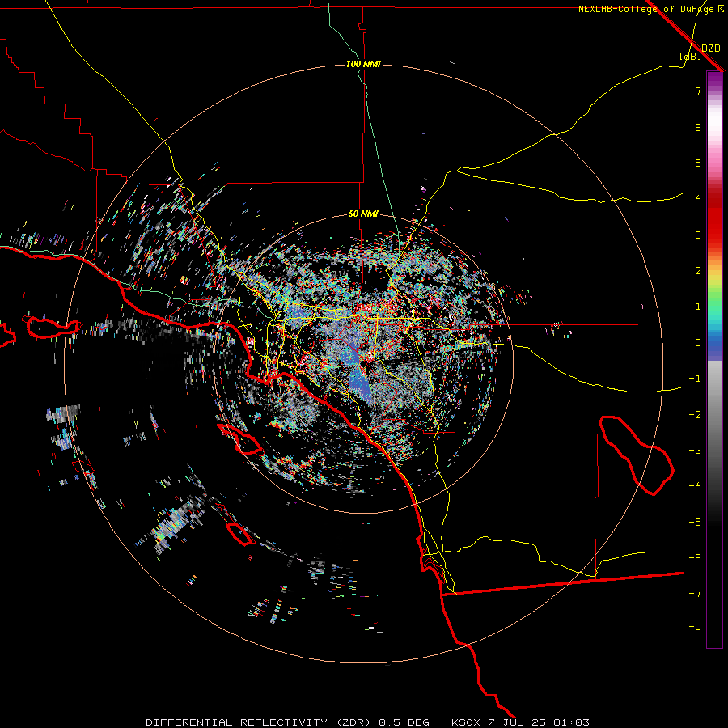Click the -1 value on color scale
This screenshot has height=728, width=728.
point(695,379)
